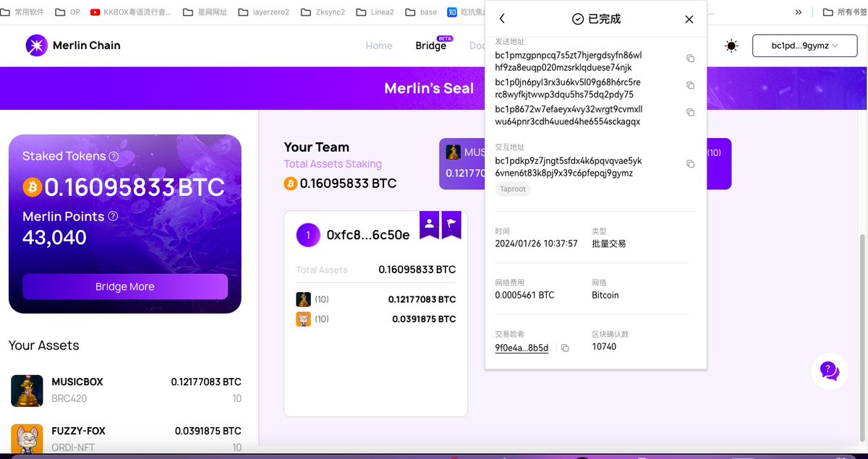Screen dimensions: 868x459
Task: Click the Taproot address tag
Action: [513, 189]
